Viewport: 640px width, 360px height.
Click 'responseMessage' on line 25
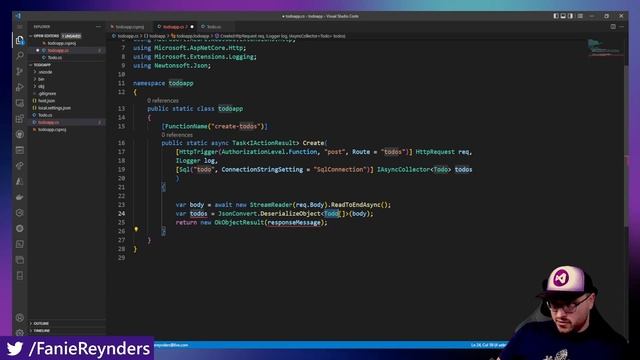pos(294,222)
